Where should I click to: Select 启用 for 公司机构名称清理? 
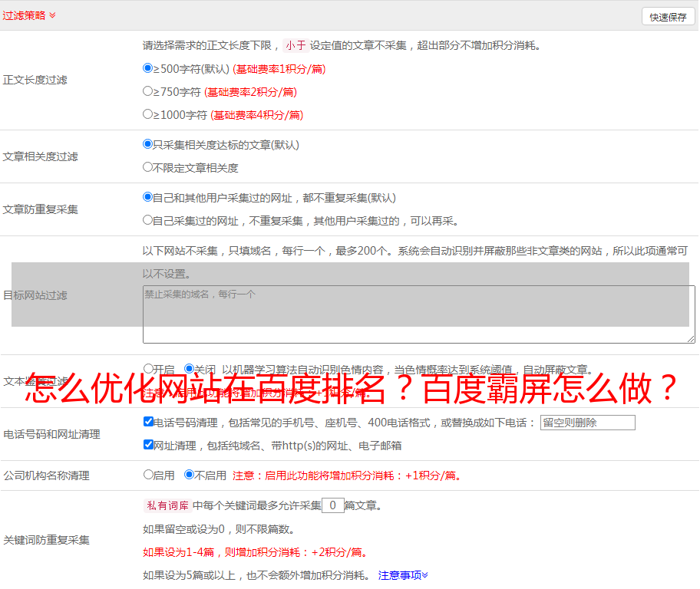[148, 475]
